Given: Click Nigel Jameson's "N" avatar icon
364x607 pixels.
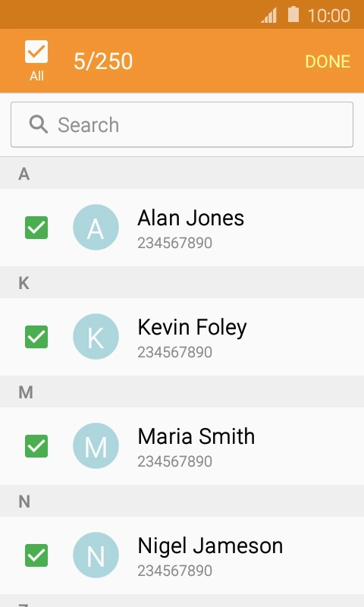Looking at the screenshot, I should pos(96,555).
